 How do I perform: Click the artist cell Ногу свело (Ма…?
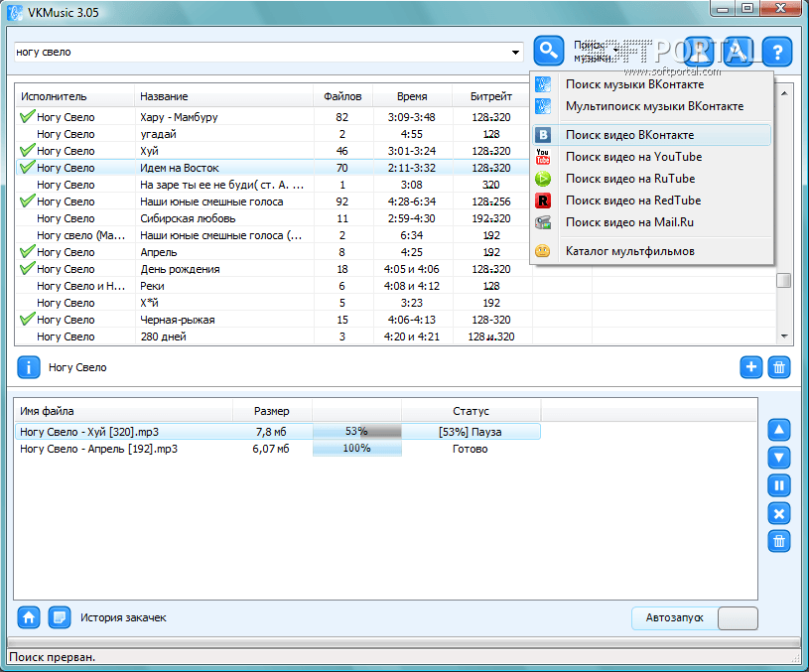81,235
